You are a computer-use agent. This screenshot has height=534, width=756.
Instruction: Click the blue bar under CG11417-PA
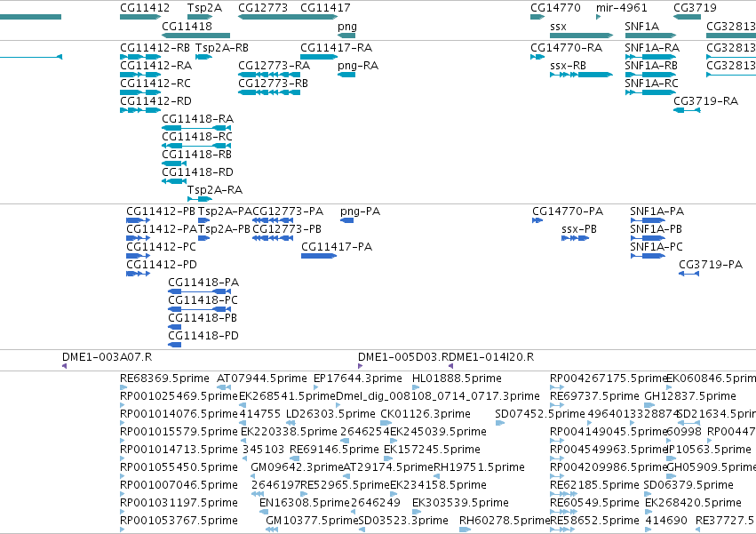tap(319, 256)
